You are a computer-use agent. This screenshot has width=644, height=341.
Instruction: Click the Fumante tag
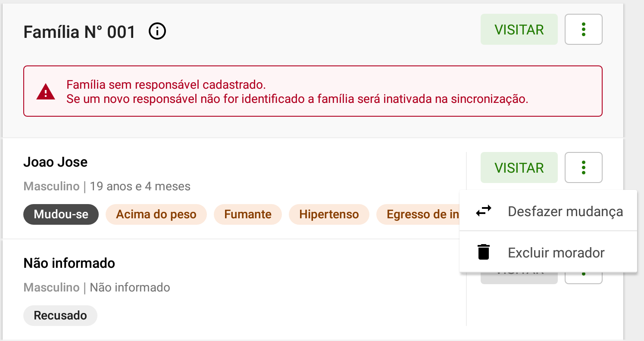pos(247,214)
